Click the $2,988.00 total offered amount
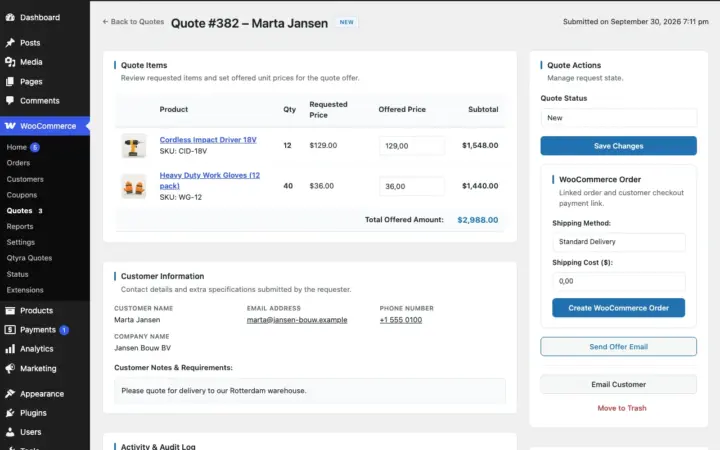 click(x=478, y=220)
